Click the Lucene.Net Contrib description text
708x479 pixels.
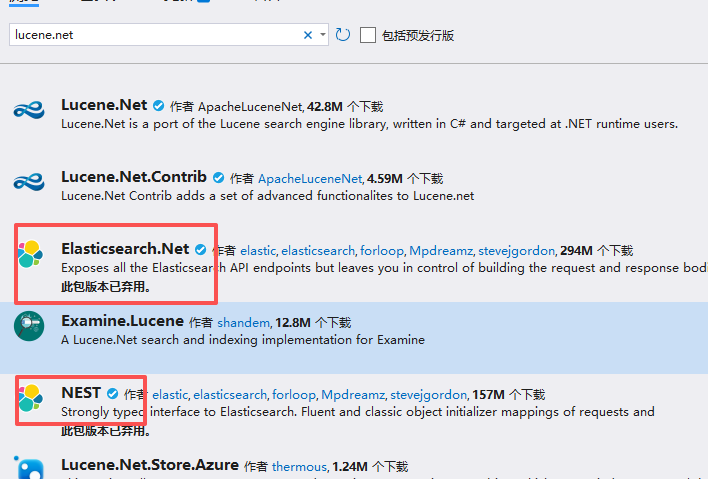pos(268,196)
